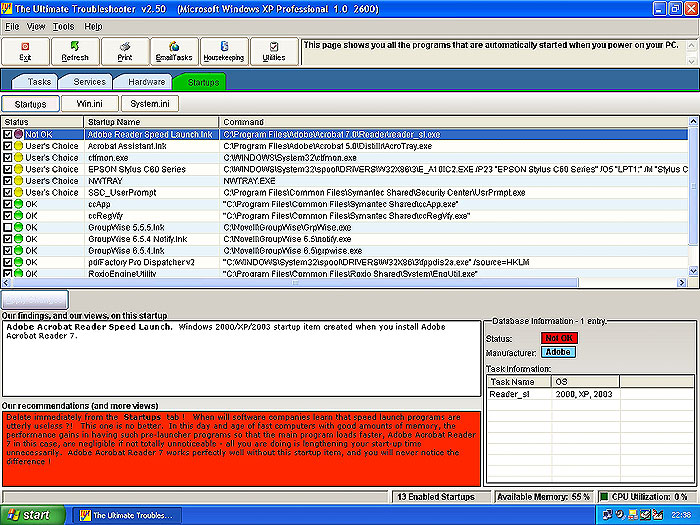Select the RoxioEngineUtility startup row

tap(345, 273)
